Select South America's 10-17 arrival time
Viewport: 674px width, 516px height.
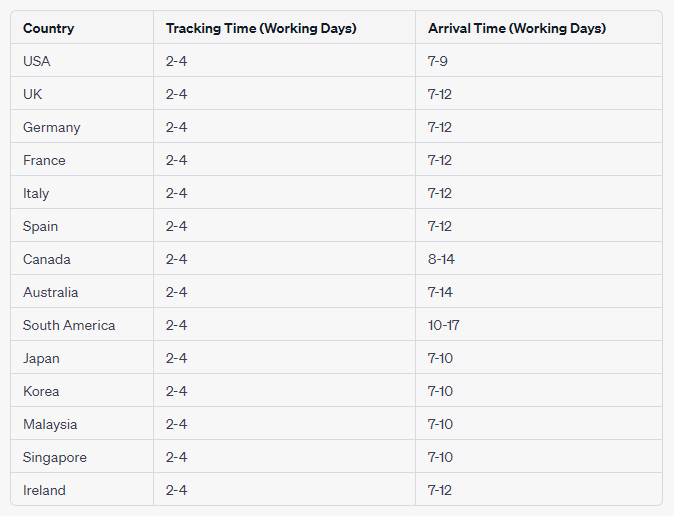(x=444, y=326)
